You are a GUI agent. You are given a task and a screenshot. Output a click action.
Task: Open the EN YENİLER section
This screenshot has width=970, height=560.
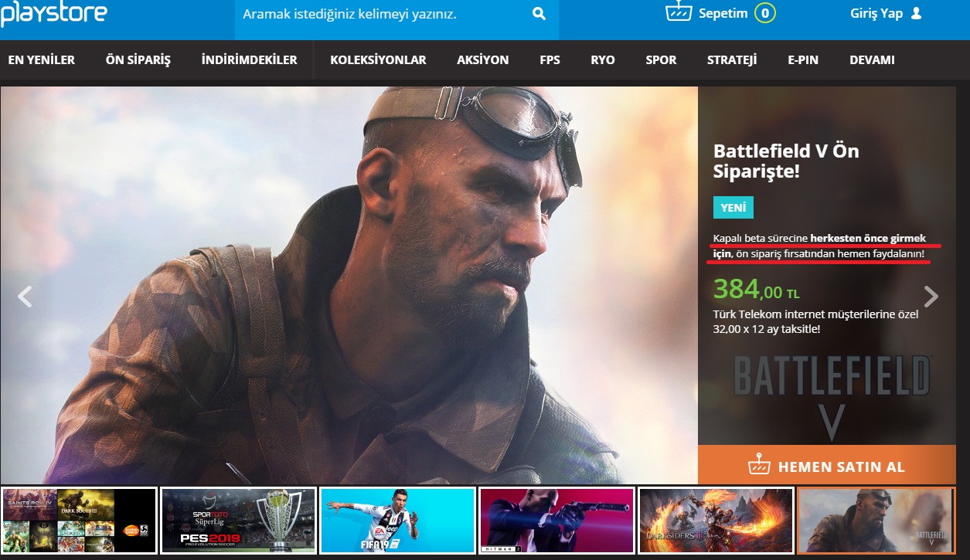click(x=42, y=60)
